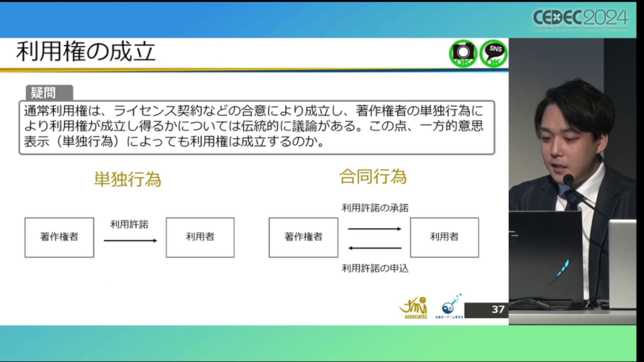Click the camera OK icon
Screen dimensions: 644x362
click(x=463, y=53)
